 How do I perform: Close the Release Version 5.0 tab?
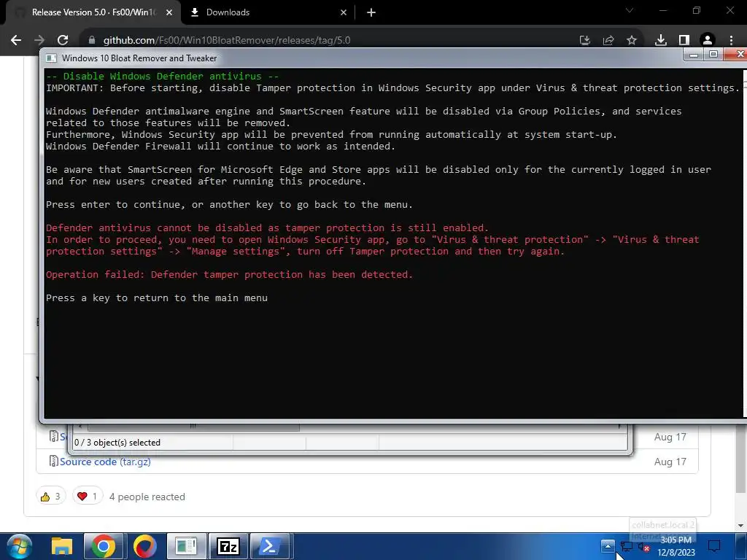click(169, 12)
